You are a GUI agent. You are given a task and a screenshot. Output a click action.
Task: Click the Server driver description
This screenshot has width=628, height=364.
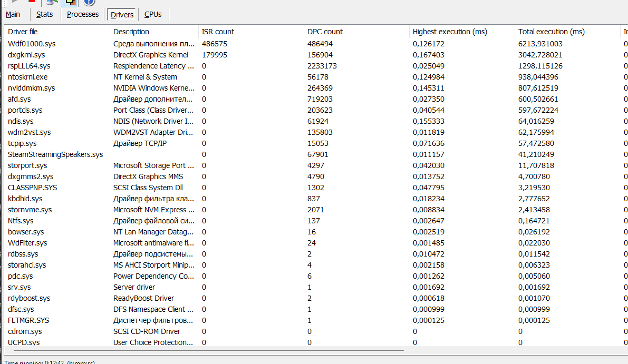pyautogui.click(x=134, y=287)
